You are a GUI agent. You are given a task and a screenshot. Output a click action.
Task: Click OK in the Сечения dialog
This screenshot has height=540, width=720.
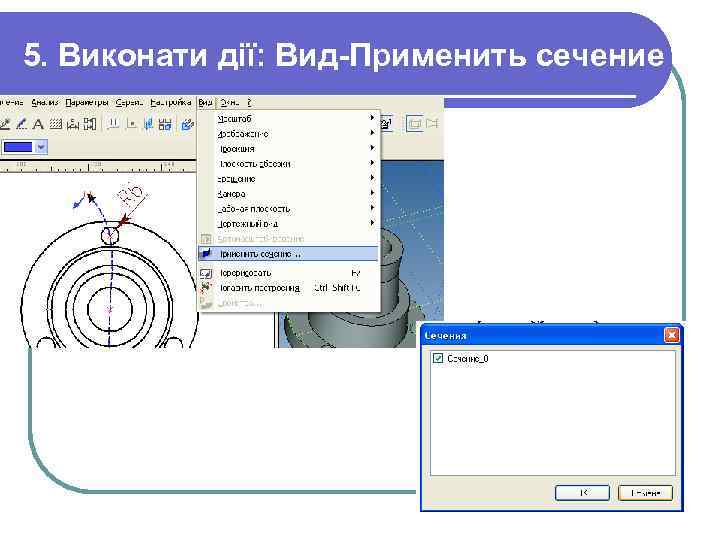click(582, 493)
